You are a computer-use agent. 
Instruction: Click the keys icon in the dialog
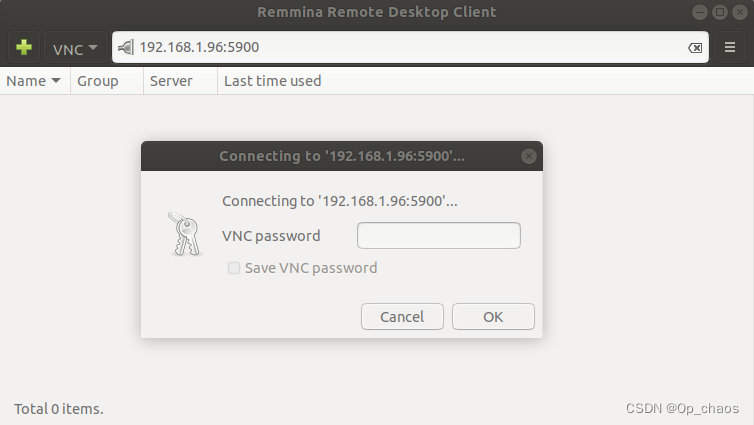pyautogui.click(x=185, y=234)
